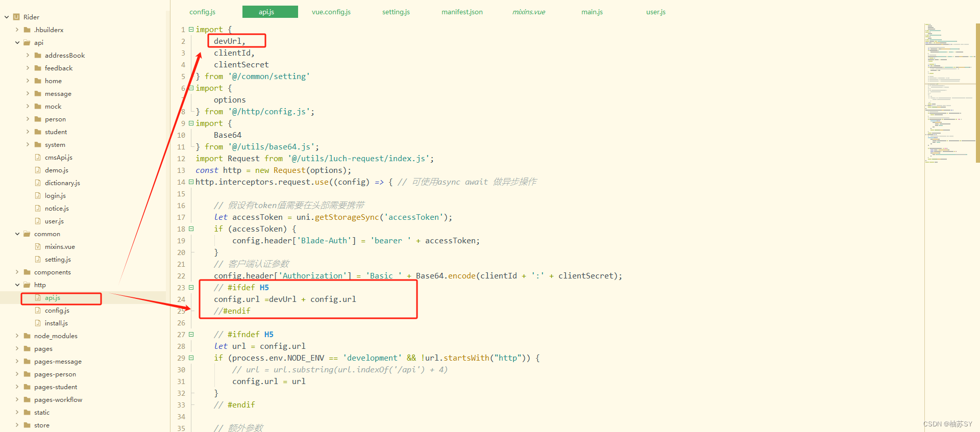Open the setting.js editor tab

(x=396, y=12)
